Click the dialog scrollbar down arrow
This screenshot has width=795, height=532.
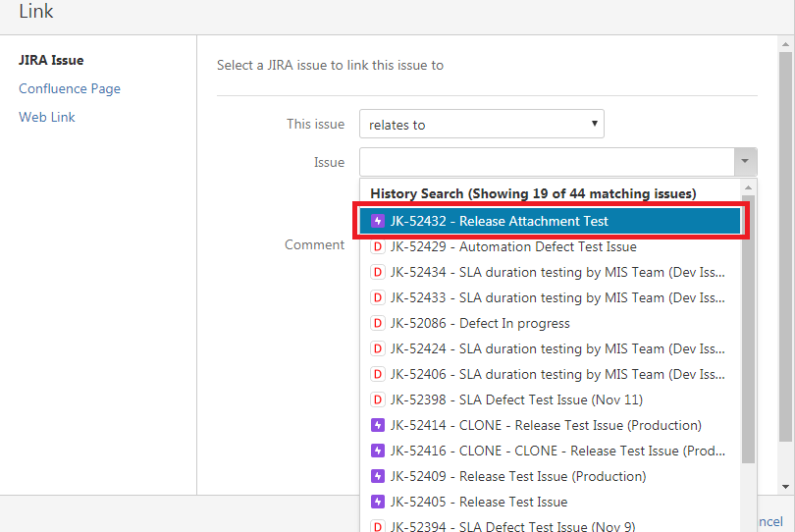[x=785, y=487]
